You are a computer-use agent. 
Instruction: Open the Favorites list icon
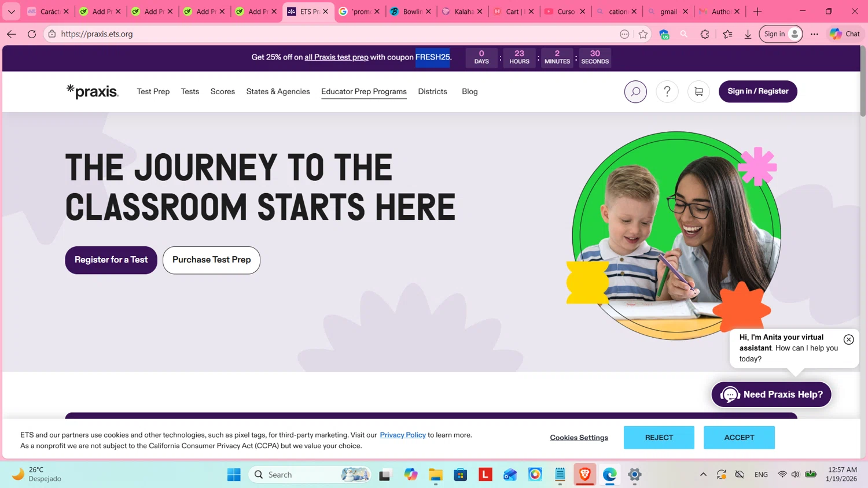(727, 34)
